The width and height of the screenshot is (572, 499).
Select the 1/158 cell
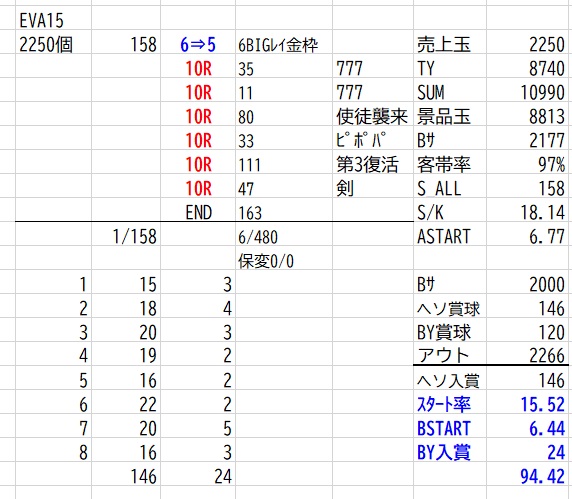[126, 237]
